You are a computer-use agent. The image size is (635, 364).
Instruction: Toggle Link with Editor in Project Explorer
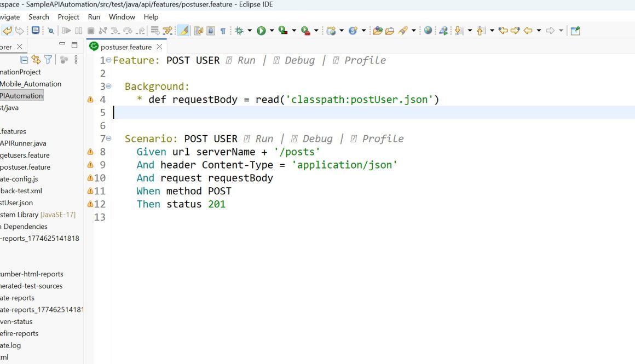click(x=36, y=60)
